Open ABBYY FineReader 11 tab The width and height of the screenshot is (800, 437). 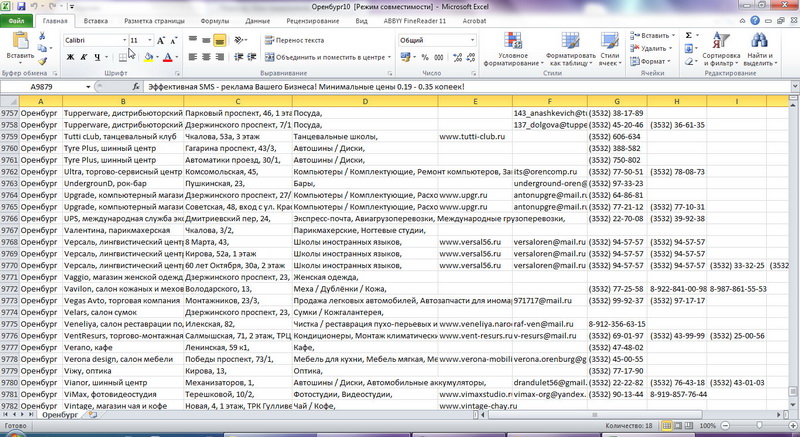click(x=415, y=21)
